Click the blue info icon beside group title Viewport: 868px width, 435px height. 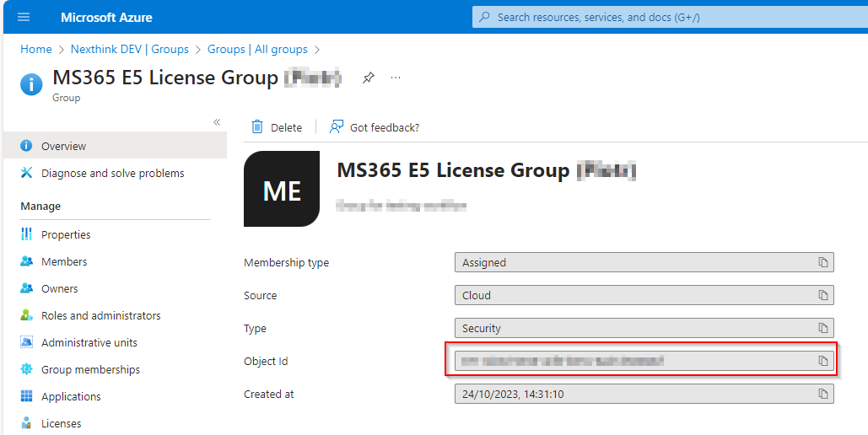(31, 84)
